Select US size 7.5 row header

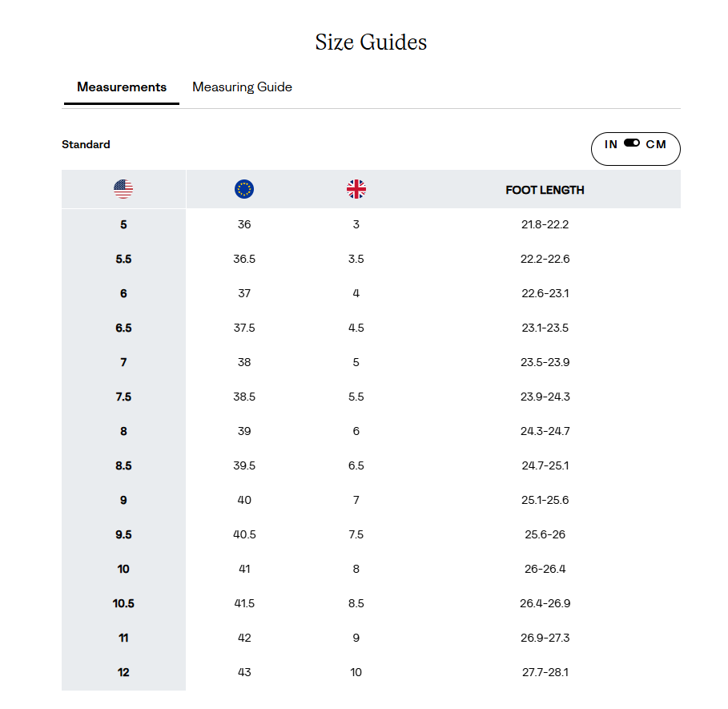[123, 397]
